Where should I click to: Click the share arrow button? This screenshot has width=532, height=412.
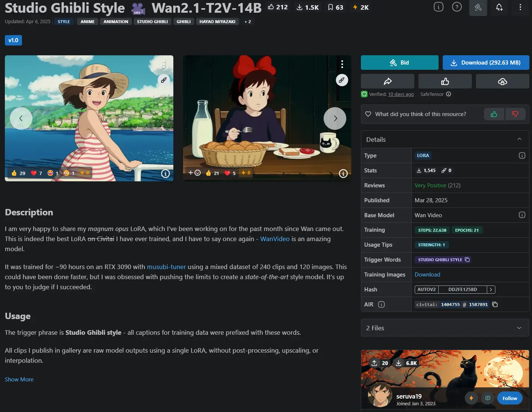(x=387, y=81)
